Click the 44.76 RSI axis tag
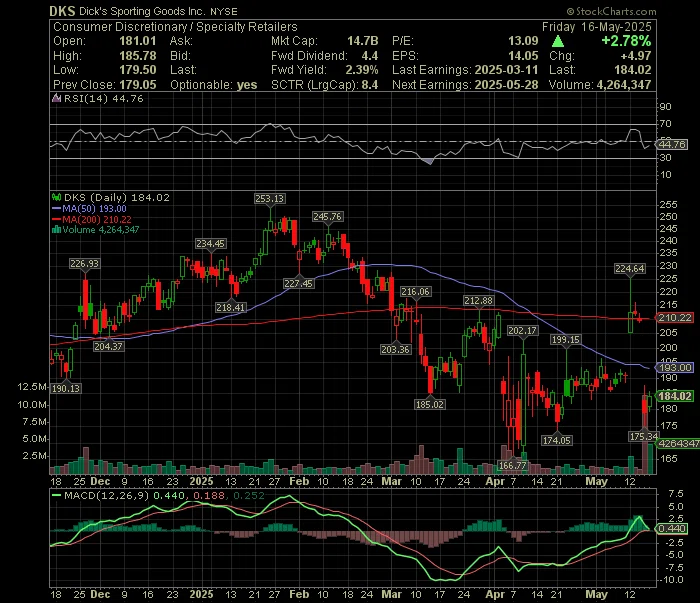The image size is (700, 603). point(671,144)
